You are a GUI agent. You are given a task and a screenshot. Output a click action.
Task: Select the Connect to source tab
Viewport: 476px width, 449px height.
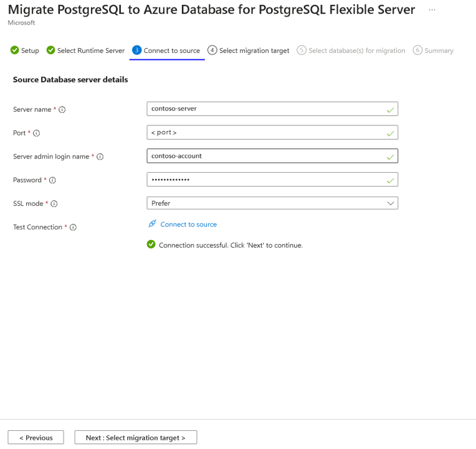coord(166,51)
